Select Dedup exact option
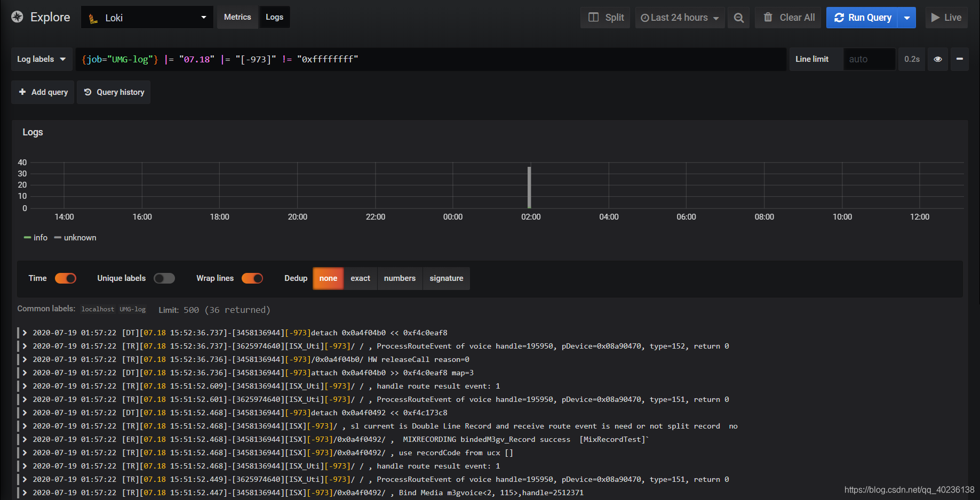The width and height of the screenshot is (980, 500). click(x=360, y=278)
